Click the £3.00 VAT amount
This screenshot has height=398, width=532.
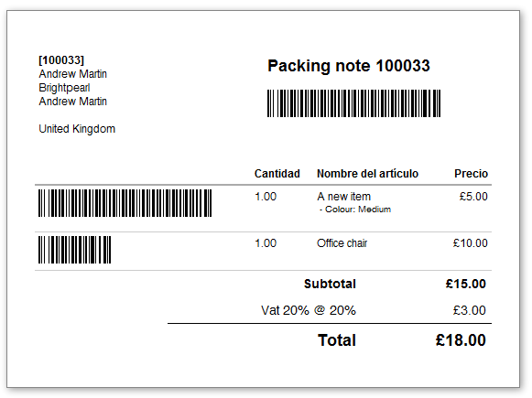click(469, 310)
